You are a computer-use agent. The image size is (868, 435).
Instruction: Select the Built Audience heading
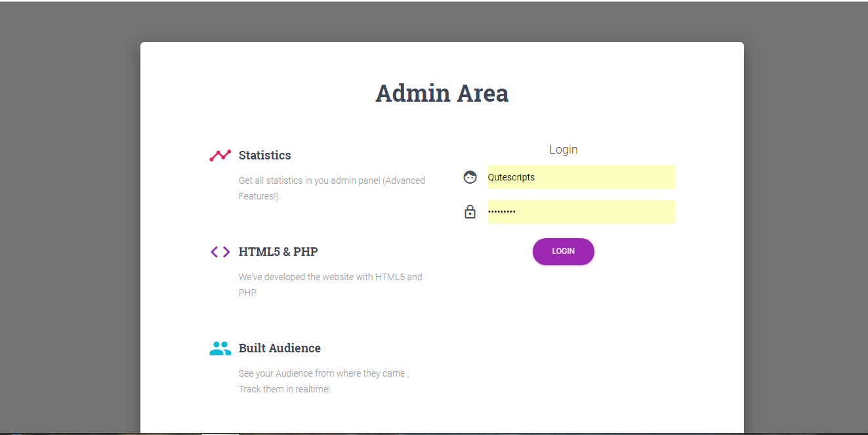(279, 348)
